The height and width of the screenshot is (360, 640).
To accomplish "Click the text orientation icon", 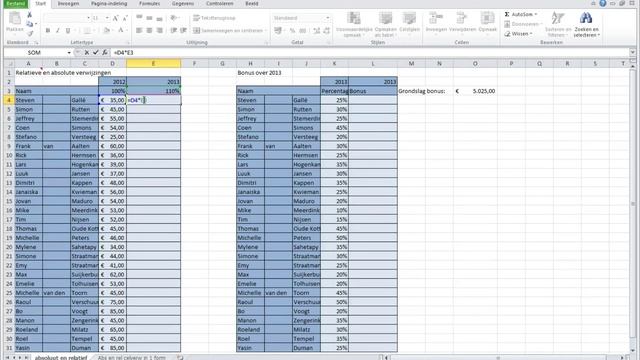I will click(174, 18).
